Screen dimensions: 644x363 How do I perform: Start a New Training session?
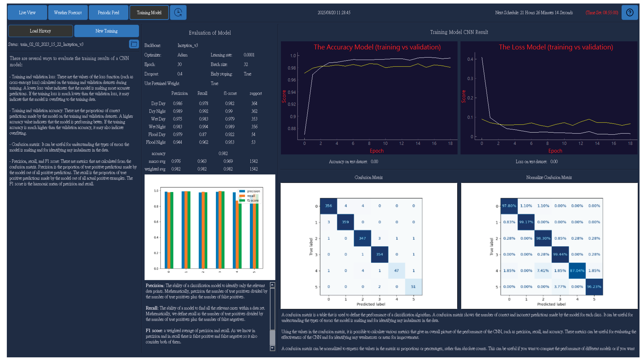pyautogui.click(x=107, y=31)
